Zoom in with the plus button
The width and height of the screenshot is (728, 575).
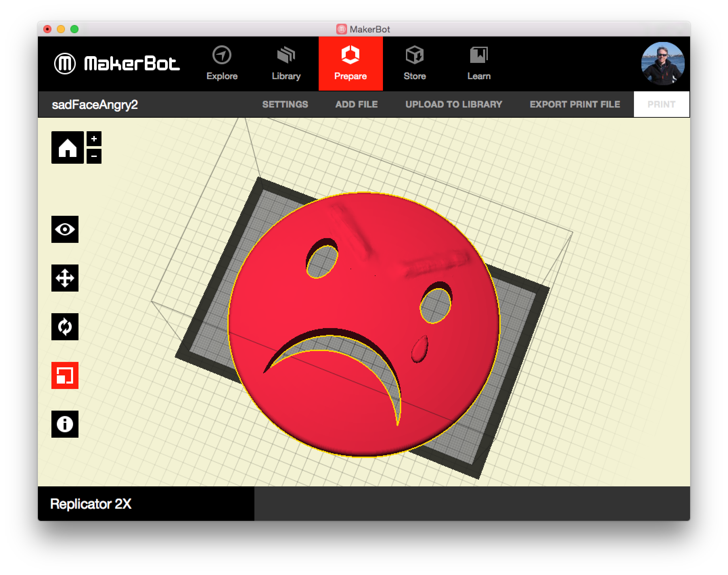(94, 139)
